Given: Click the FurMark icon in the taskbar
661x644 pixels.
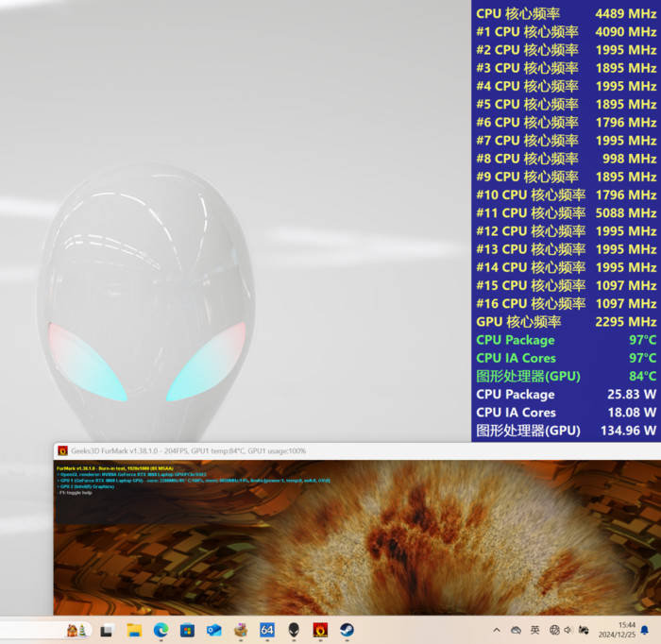Looking at the screenshot, I should 321,630.
